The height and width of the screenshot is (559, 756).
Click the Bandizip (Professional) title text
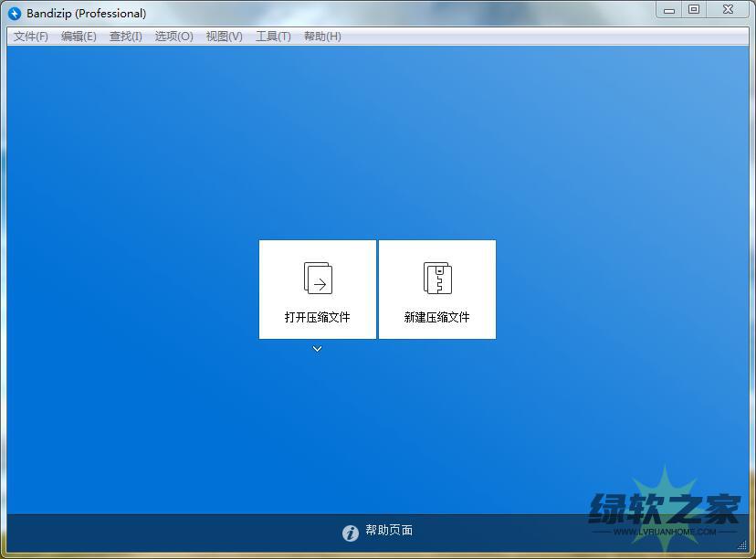[87, 14]
